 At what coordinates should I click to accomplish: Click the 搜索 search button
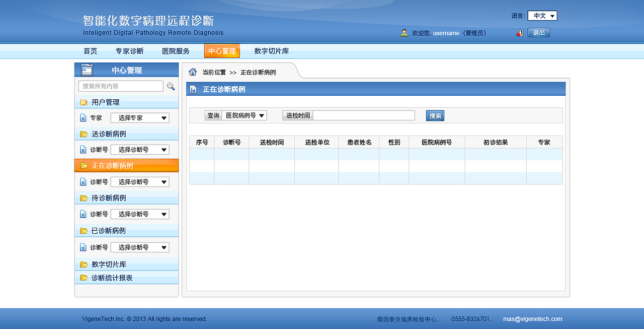click(435, 116)
